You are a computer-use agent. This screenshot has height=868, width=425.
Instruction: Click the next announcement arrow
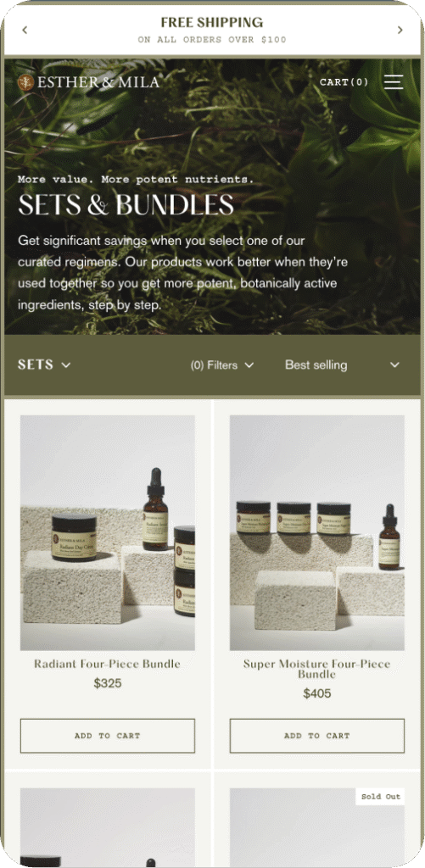coord(400,30)
